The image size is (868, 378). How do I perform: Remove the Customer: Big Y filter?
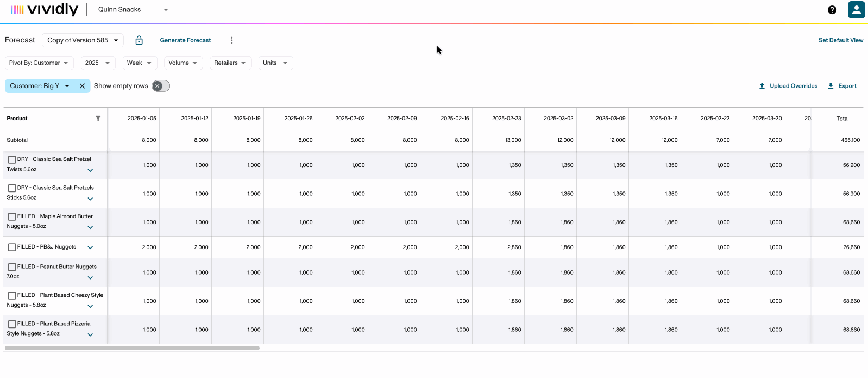(x=82, y=86)
